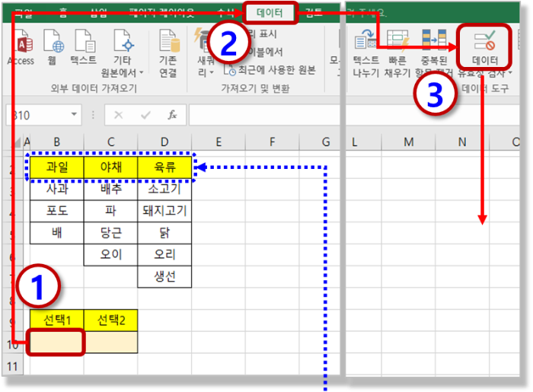533x392 pixels.
Task: Select cell containing 파
Action: [x=111, y=211]
